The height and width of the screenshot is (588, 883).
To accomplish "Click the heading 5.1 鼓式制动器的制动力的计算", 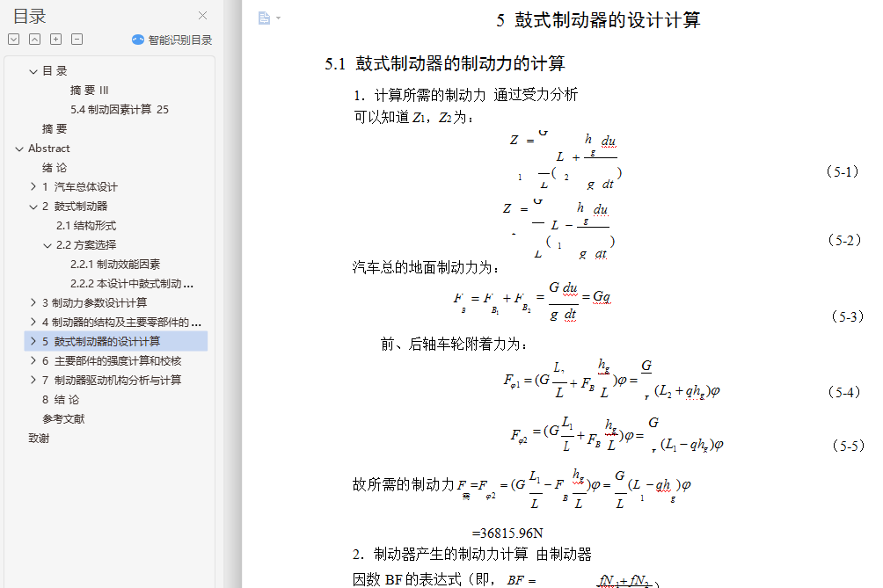I will pos(445,63).
